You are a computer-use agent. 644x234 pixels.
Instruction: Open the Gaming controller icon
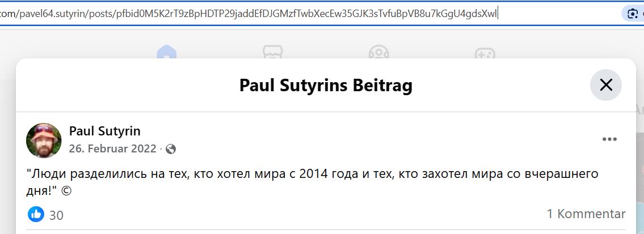tap(485, 53)
